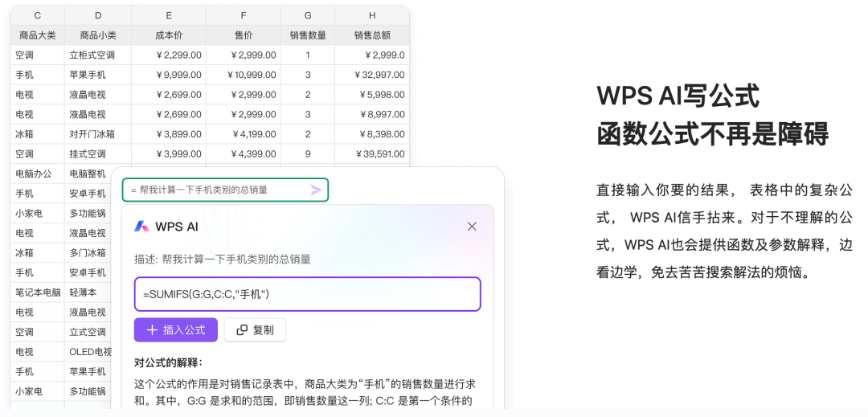Image resolution: width=868 pixels, height=417 pixels.
Task: Click the ¥39,591.00 total cell
Action: point(372,153)
